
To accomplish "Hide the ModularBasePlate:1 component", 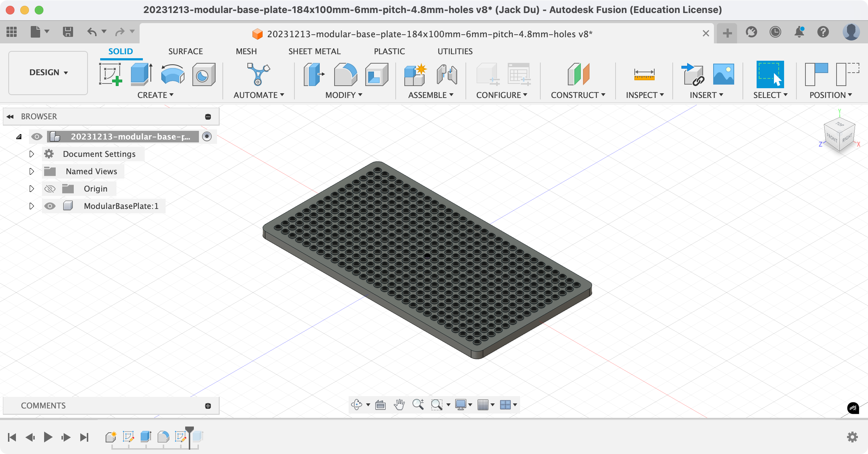I will coord(50,206).
